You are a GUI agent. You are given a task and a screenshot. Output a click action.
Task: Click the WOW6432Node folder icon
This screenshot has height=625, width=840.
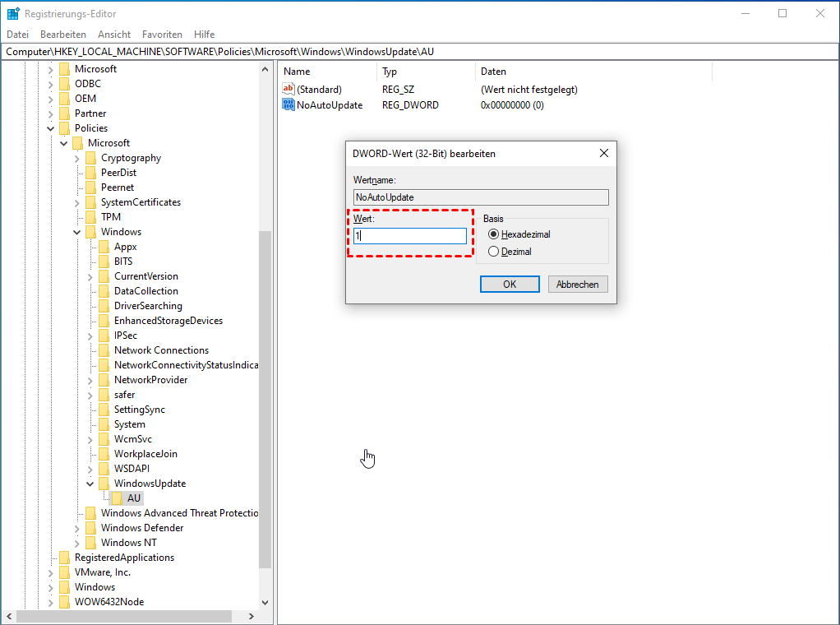tap(64, 602)
